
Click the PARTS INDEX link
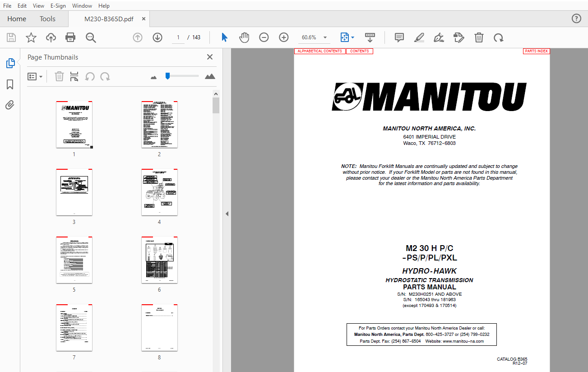click(537, 51)
